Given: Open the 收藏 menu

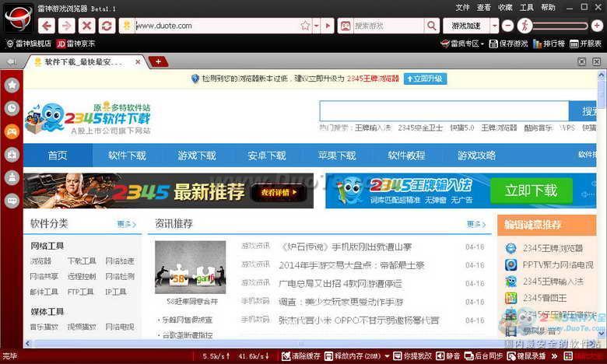Looking at the screenshot, I should coord(505,7).
